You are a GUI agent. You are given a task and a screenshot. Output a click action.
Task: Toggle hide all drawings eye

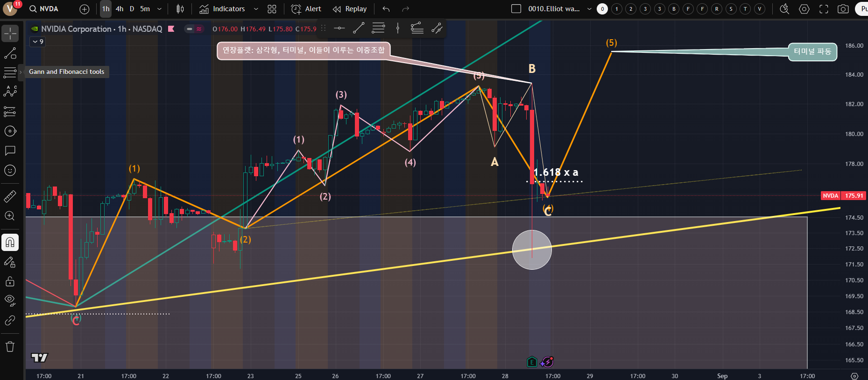10,301
